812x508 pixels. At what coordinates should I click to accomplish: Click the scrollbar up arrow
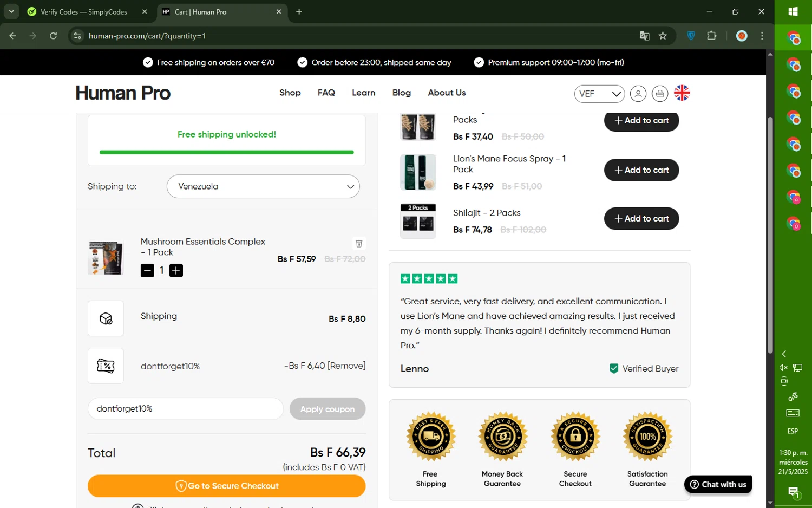pos(770,54)
